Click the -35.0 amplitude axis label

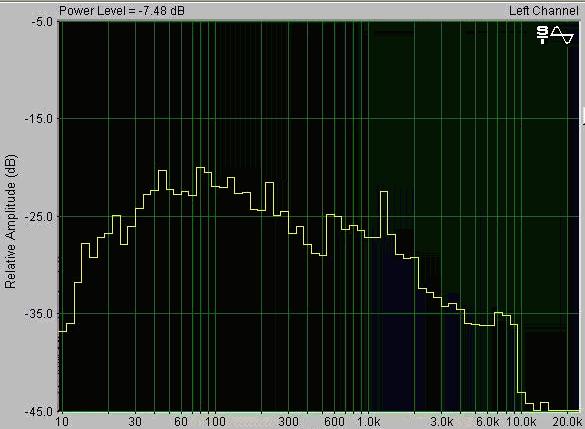[39, 313]
